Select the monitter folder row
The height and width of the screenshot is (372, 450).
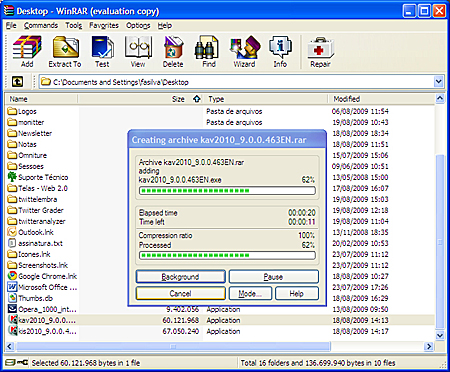click(x=220, y=122)
